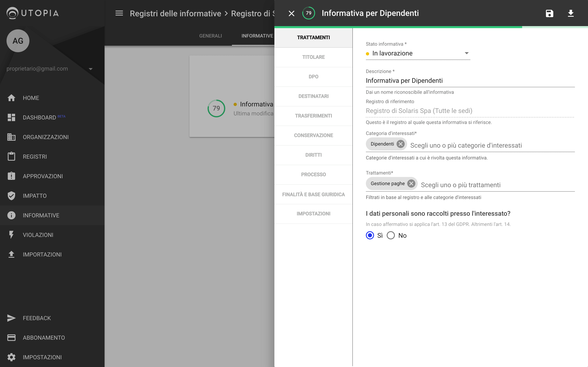Open the Finalità e base giuridica tab

pos(313,195)
